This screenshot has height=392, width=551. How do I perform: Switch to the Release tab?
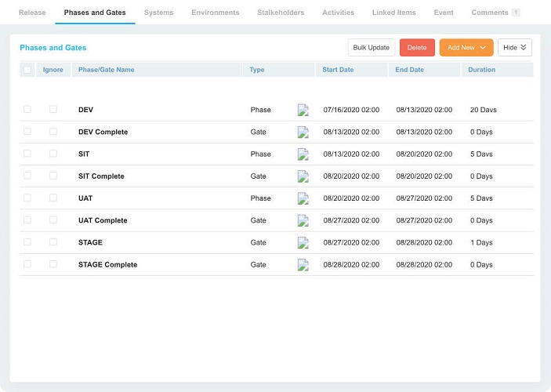[32, 13]
